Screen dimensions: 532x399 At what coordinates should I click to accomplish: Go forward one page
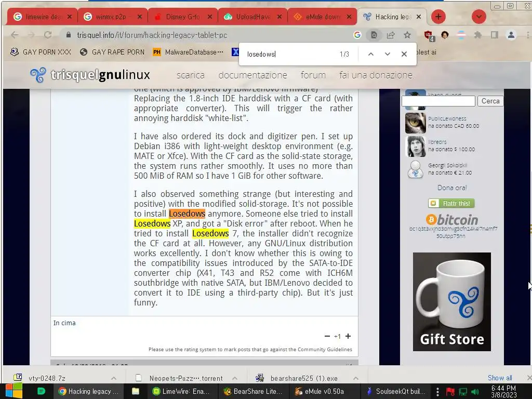(31, 35)
